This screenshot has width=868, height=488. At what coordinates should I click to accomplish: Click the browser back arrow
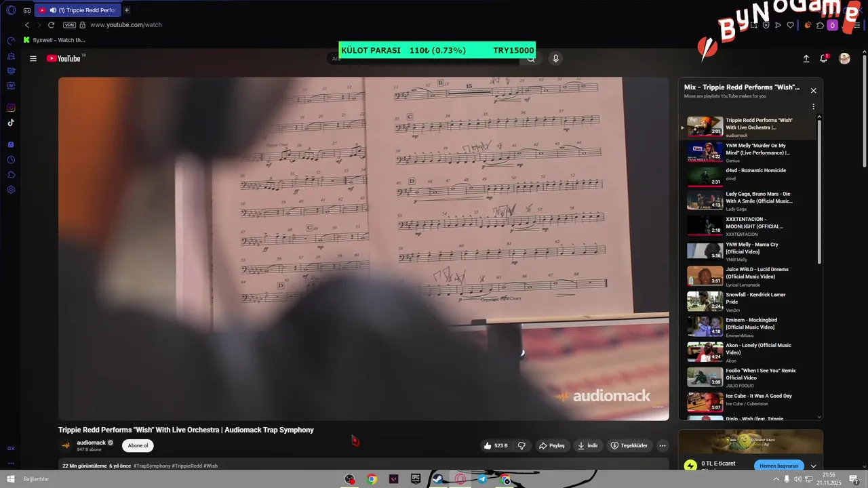(27, 25)
